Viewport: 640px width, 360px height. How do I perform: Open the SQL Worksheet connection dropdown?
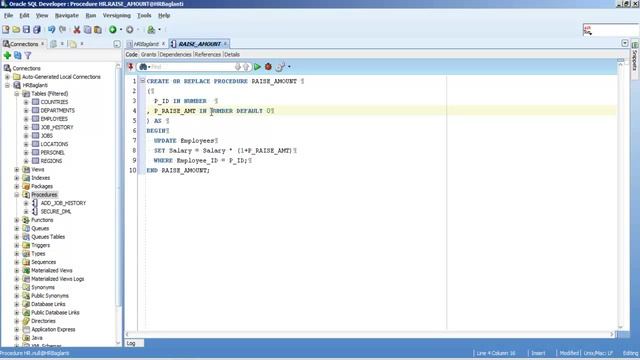point(159,29)
